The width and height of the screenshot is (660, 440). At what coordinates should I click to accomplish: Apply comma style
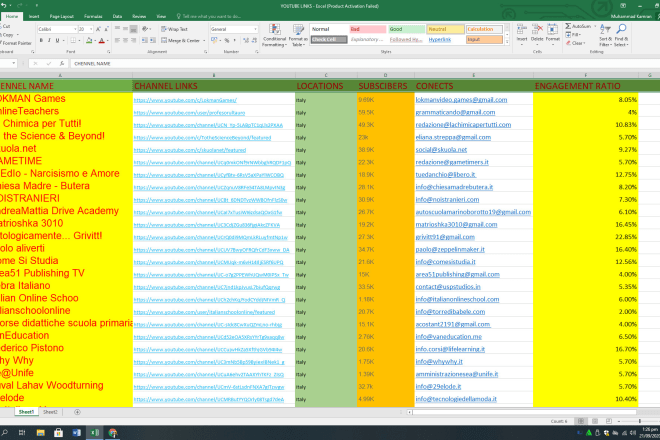tap(234, 40)
